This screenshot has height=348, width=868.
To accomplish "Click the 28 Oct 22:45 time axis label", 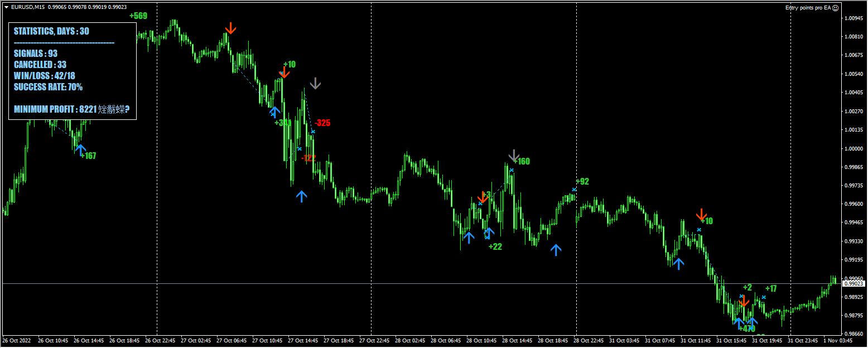I will [x=588, y=340].
